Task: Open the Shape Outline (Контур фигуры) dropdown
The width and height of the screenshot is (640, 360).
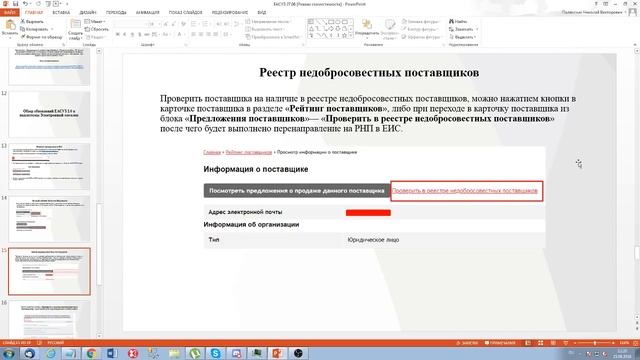Action: coord(420,29)
